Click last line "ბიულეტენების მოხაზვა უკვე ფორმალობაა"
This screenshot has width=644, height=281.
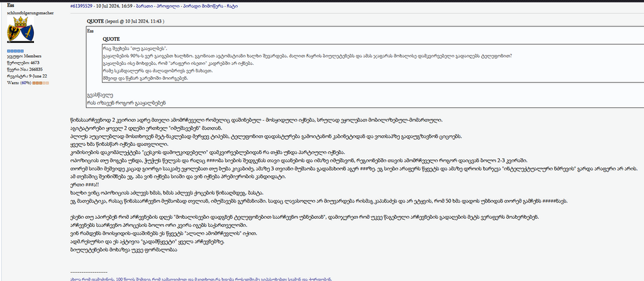[124, 250]
